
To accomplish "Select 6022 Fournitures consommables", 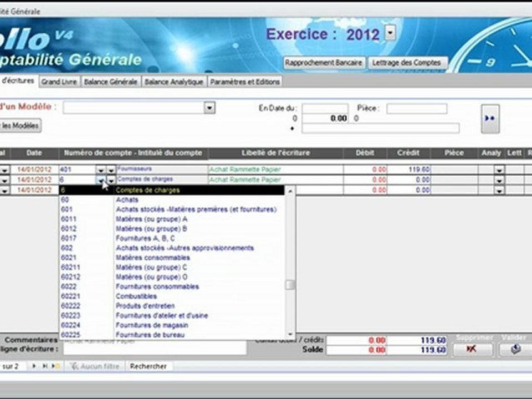I will [172, 287].
